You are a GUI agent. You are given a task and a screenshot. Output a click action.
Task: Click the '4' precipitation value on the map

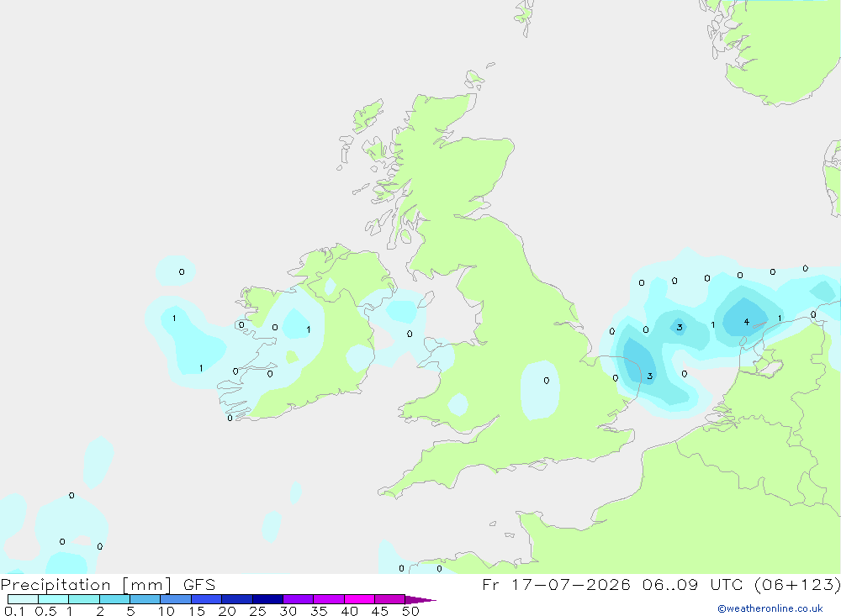746,322
